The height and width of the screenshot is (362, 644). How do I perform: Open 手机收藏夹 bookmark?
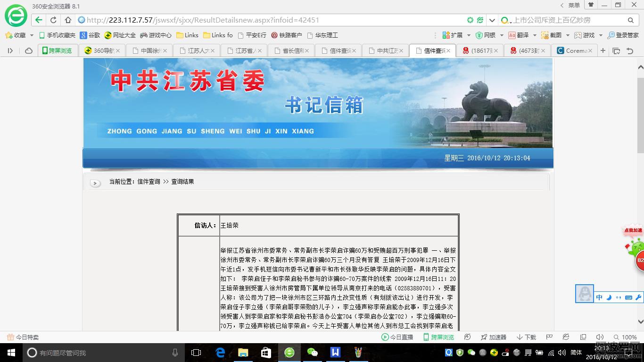[x=57, y=35]
